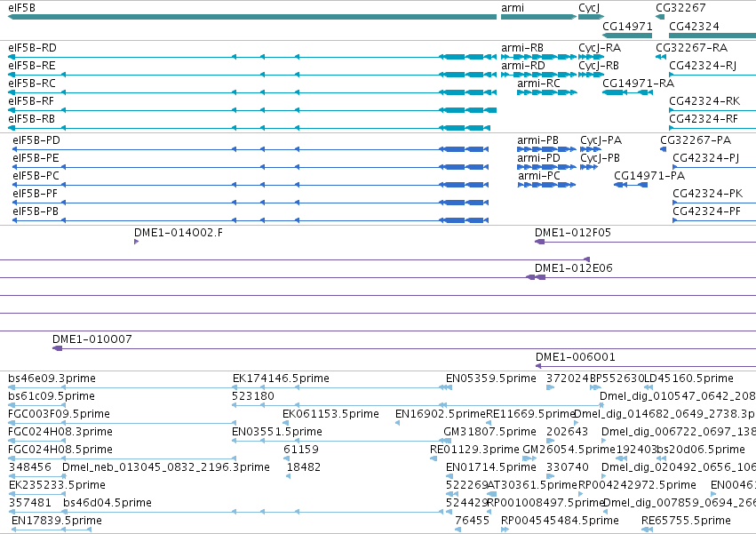Viewport: 756px width, 534px height.
Task: Select transcript CG42324-RJ
Action: click(712, 75)
